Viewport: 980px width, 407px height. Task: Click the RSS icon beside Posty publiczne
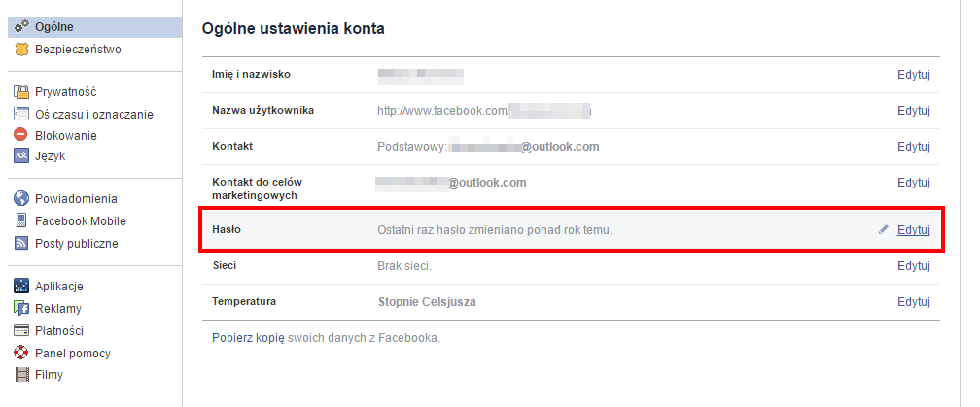pyautogui.click(x=21, y=243)
